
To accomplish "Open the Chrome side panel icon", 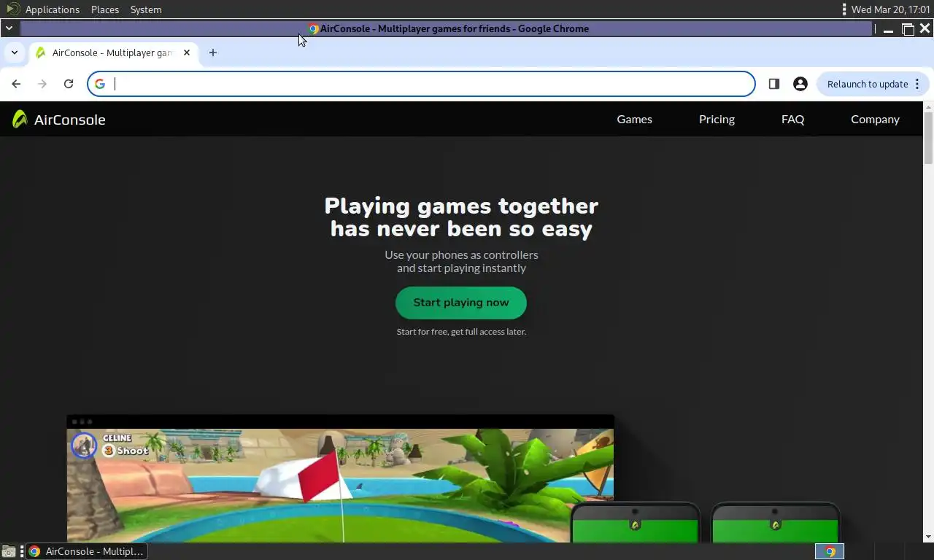I will [774, 84].
